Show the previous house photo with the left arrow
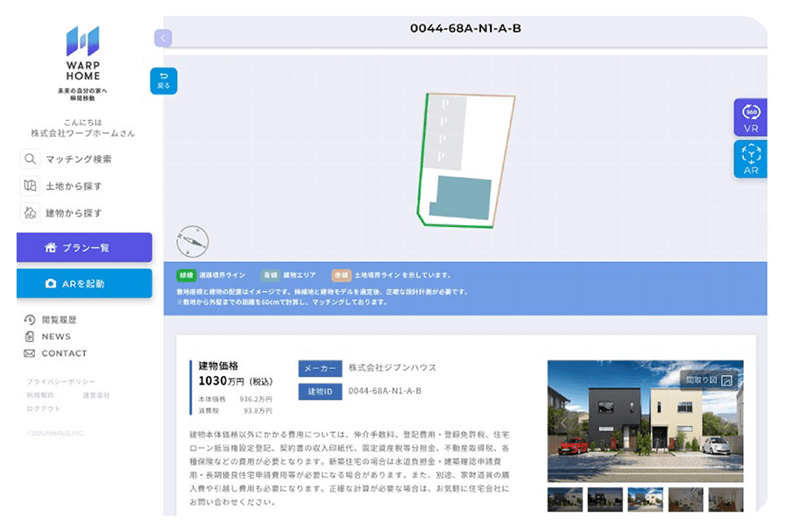This screenshot has width=786, height=532. coord(565,422)
